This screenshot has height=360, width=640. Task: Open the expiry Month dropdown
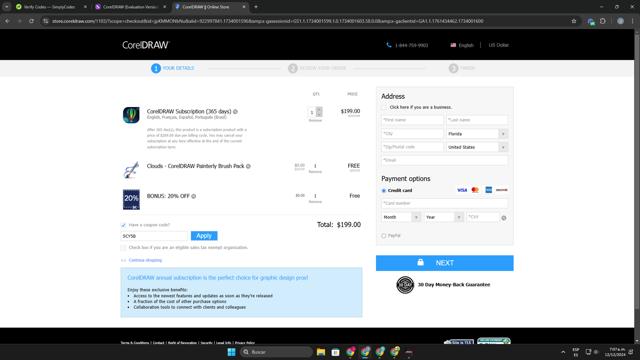401,217
